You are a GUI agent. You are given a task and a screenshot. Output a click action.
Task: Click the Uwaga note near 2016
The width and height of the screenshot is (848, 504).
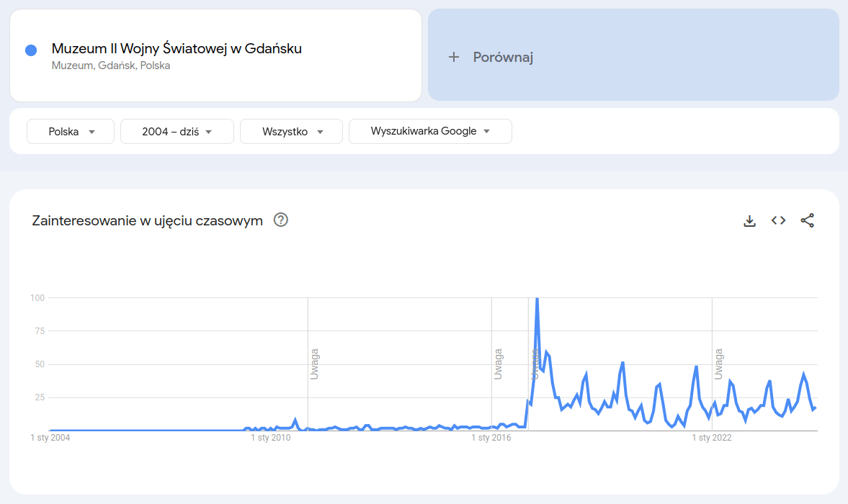tap(498, 364)
